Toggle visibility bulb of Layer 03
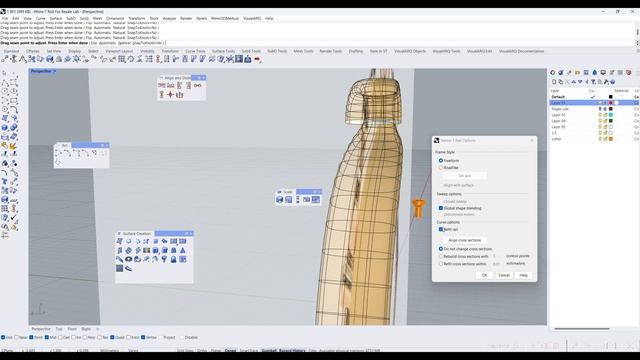640x360 pixels. (x=600, y=115)
